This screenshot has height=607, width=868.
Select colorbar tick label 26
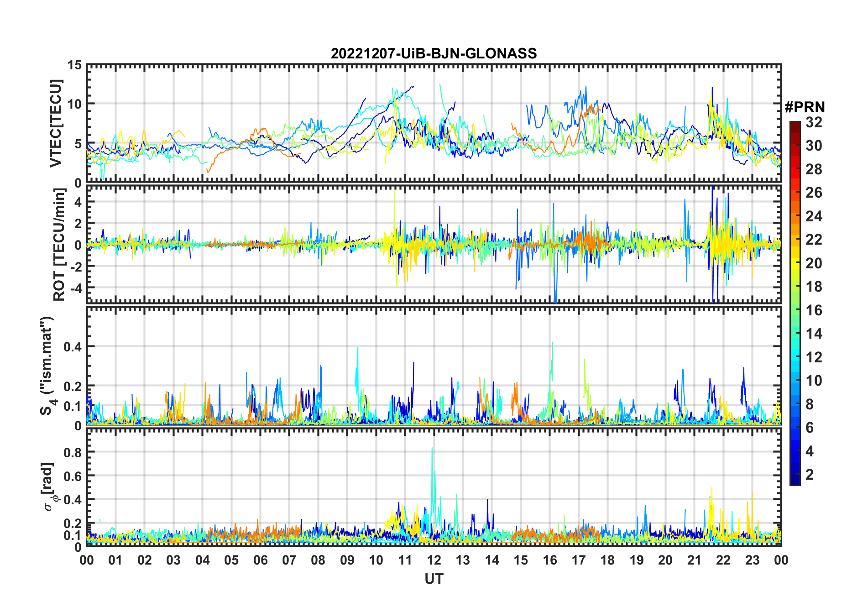coord(814,193)
